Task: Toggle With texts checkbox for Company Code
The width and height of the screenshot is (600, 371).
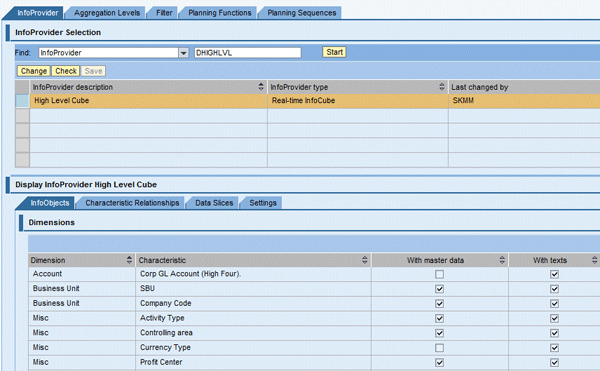Action: (x=554, y=304)
